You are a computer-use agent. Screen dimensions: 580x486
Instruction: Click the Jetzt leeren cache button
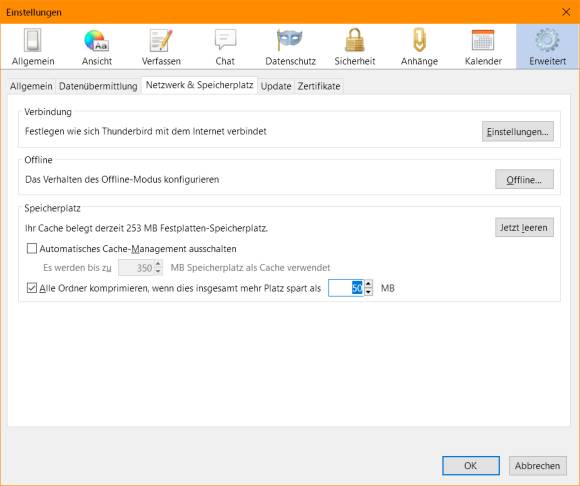click(524, 227)
